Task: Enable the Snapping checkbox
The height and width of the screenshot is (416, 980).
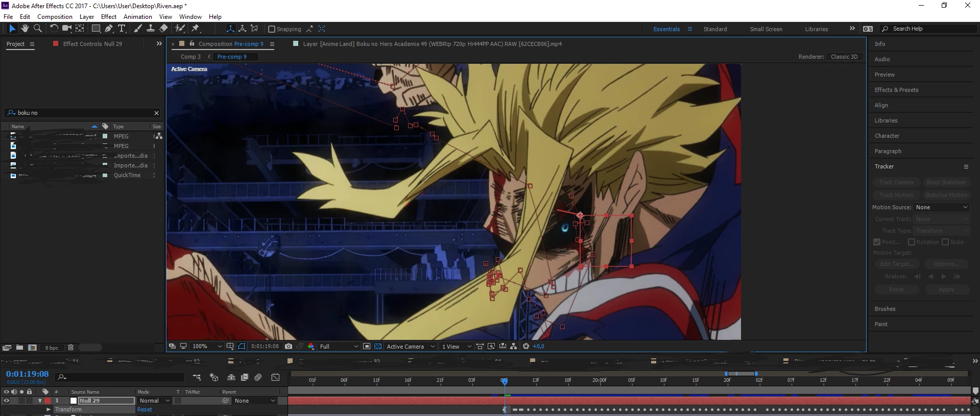Action: (x=272, y=29)
